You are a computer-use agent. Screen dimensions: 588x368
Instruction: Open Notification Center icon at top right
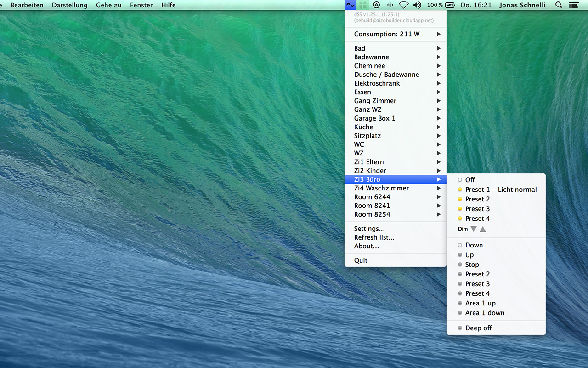click(573, 5)
